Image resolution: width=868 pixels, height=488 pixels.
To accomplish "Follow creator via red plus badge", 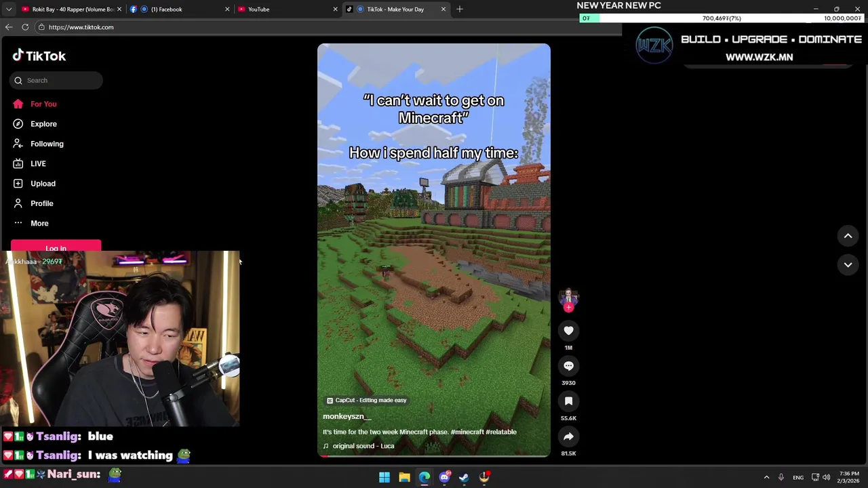I will coord(568,308).
